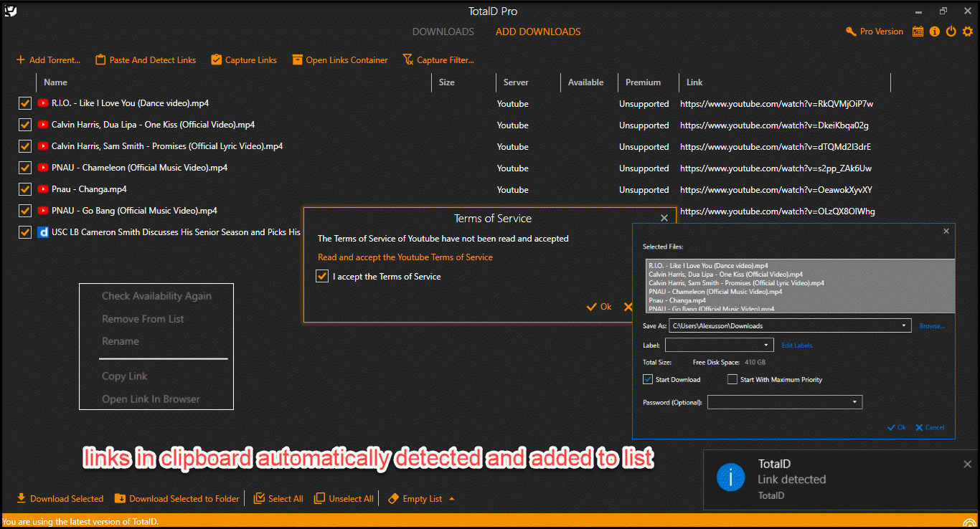
Task: Sort by the Premium column header
Action: click(x=643, y=82)
